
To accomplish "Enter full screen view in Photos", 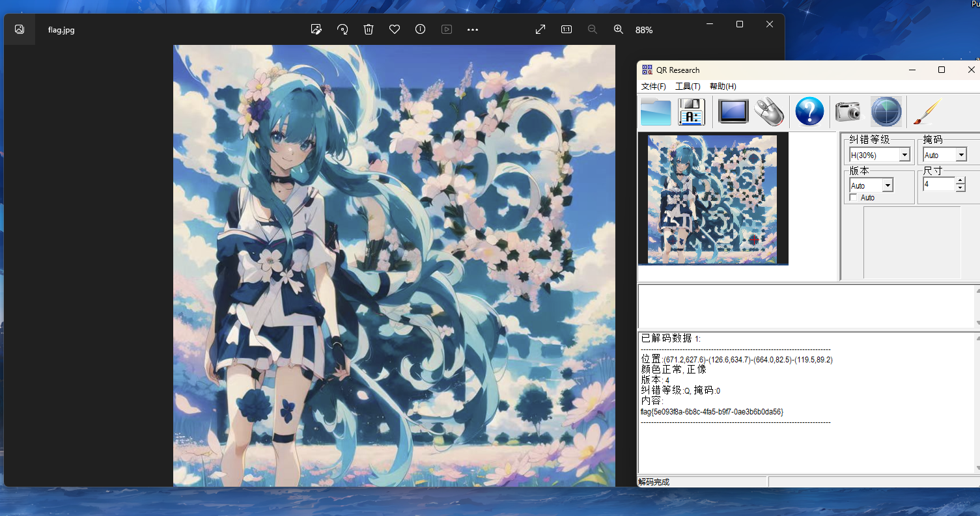I will tap(540, 29).
